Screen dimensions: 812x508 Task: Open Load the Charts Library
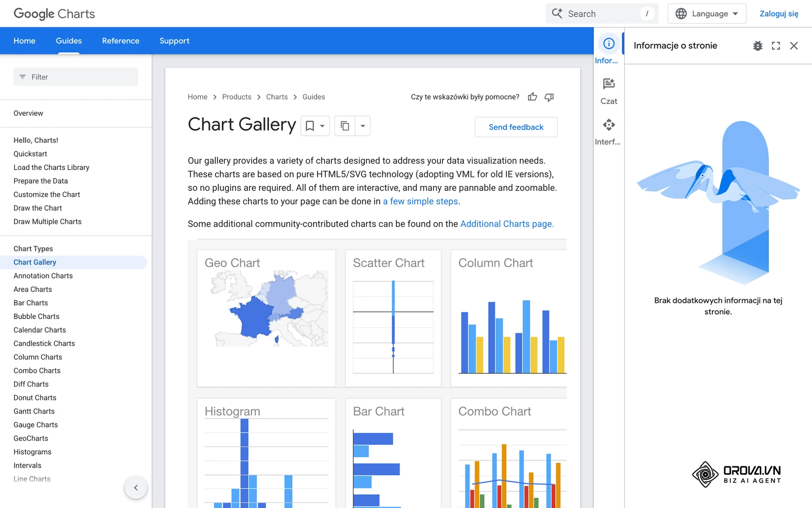(x=51, y=168)
